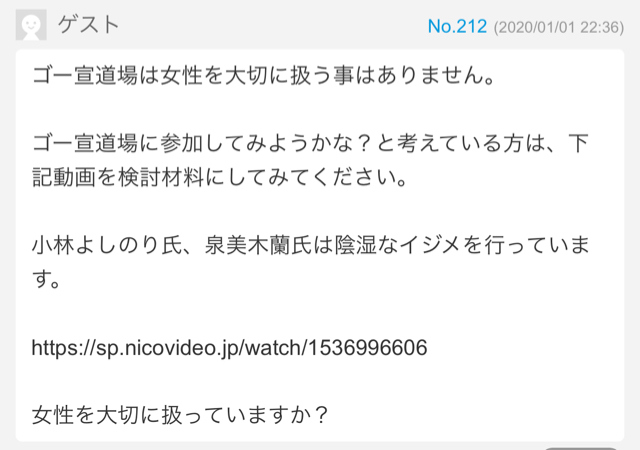Click the 2020/01/01 22:36 timestamp
Viewport: 640px width, 450px height.
(558, 27)
